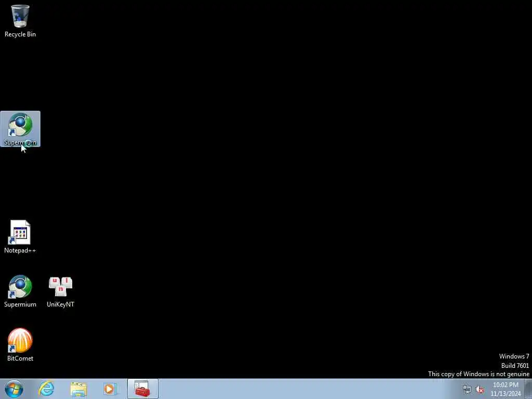
Task: Open the network tray icon
Action: coord(467,390)
